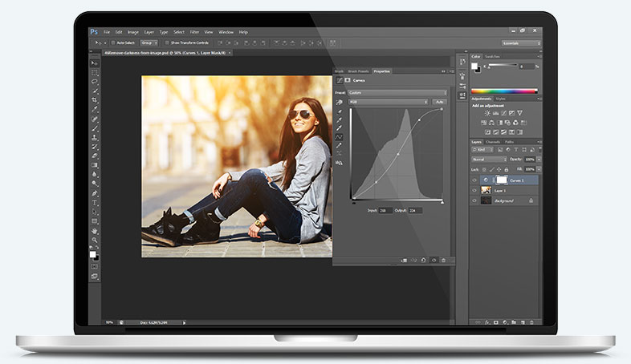631x364 pixels.
Task: Open the Preset Custom dropdown
Action: [x=397, y=93]
